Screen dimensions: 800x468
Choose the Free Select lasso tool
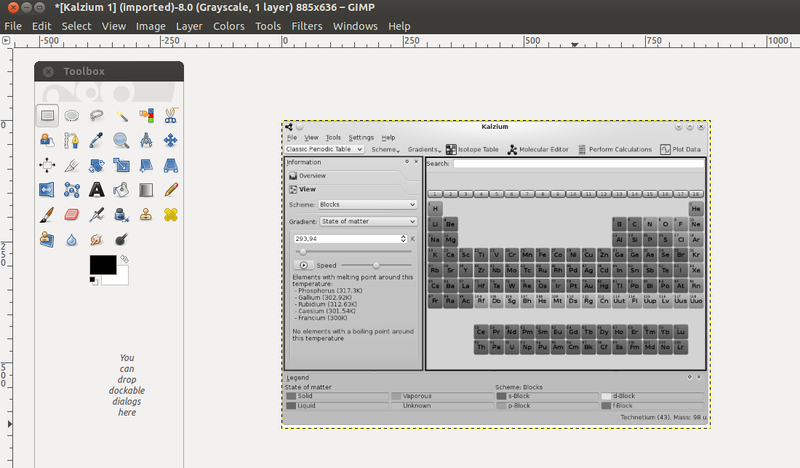coord(96,116)
